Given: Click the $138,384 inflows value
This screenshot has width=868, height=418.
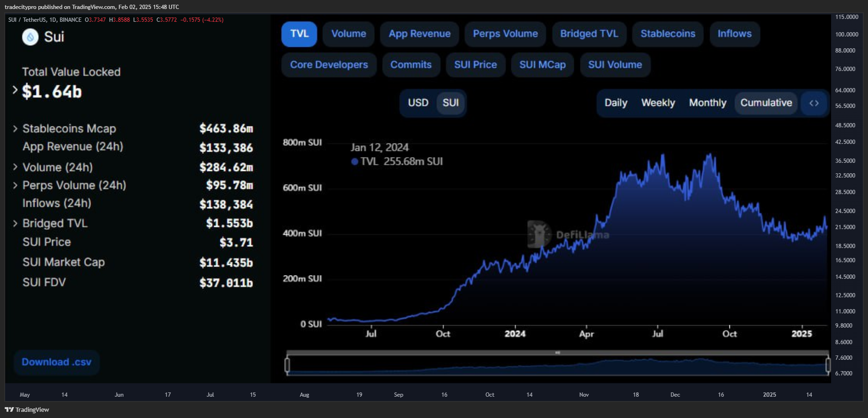Looking at the screenshot, I should click(226, 205).
